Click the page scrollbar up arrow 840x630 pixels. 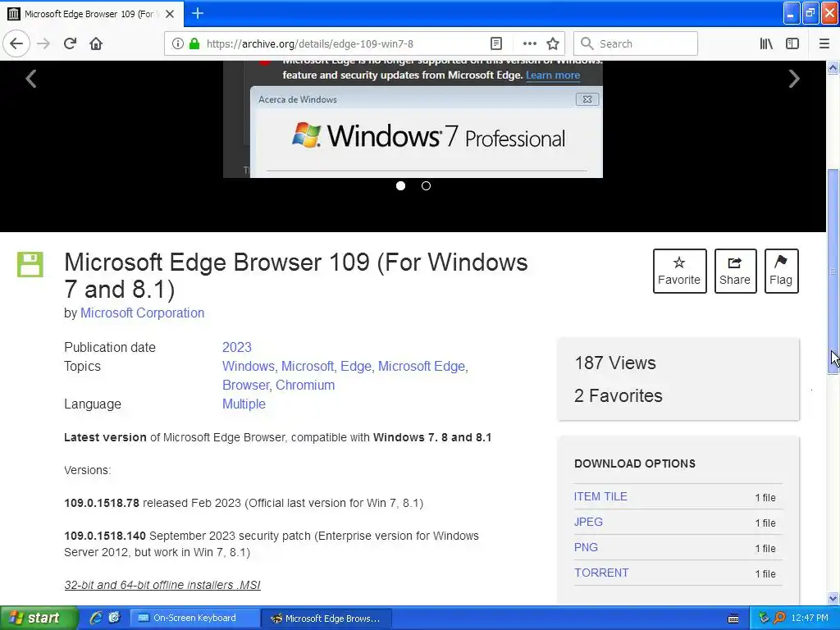[x=833, y=67]
